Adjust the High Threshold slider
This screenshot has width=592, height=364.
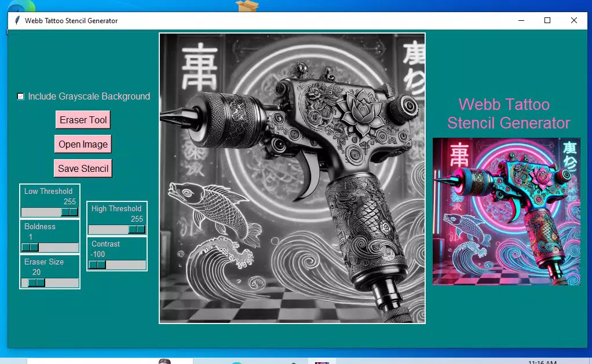[x=116, y=229]
